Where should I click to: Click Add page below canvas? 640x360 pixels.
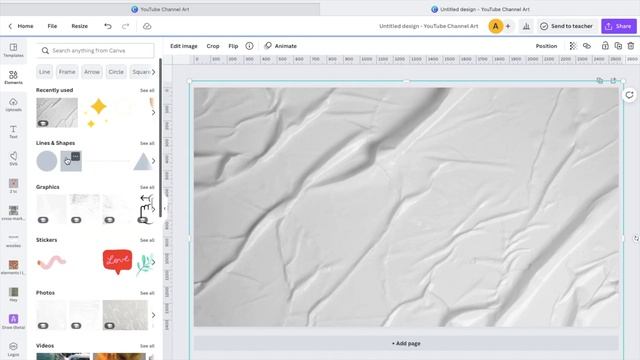(x=406, y=343)
